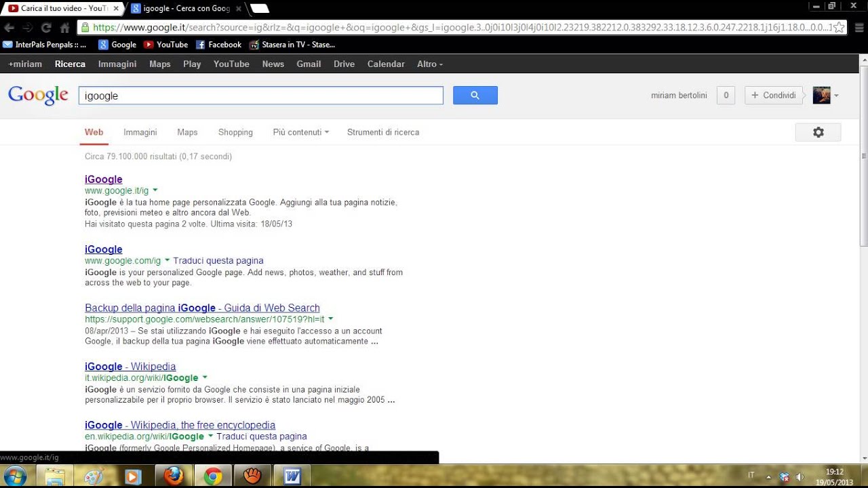Open Strumenti di ricerca
Viewport: 868px width, 488px height.
click(x=383, y=132)
